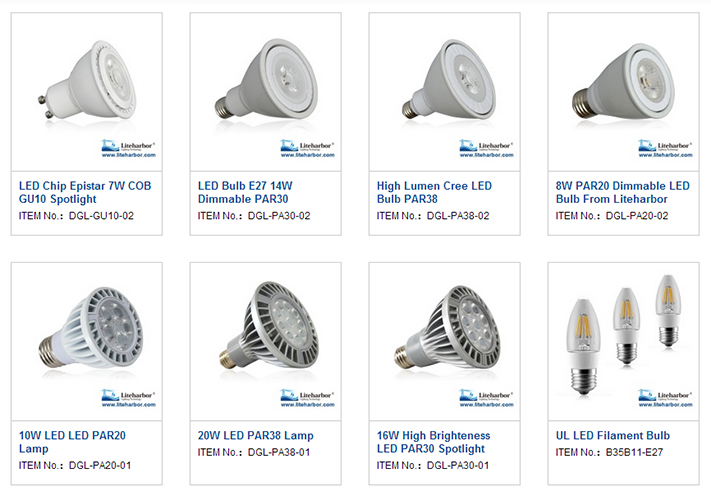The image size is (711, 496).
Task: Open 10W LED LED PAR20 Lamp link
Action: [x=72, y=442]
